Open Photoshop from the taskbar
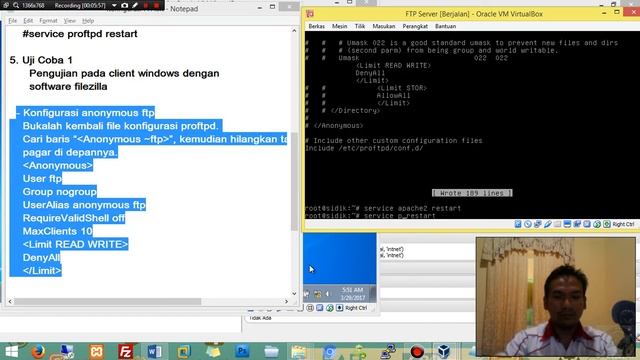The image size is (640, 360). point(242,351)
